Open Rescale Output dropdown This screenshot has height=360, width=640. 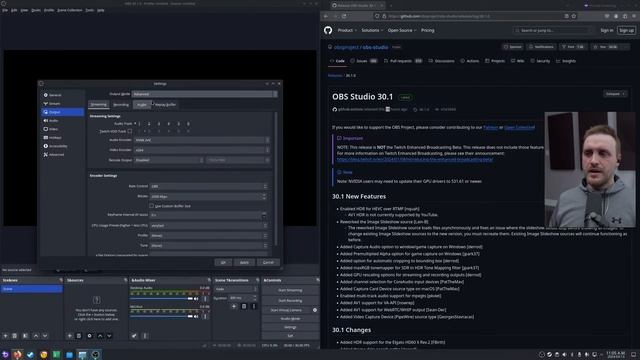pos(169,160)
